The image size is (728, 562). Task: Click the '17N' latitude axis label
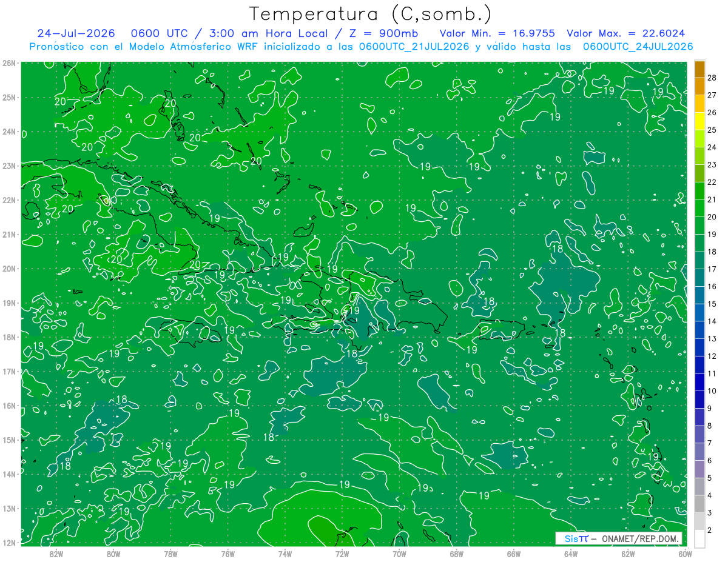coord(8,372)
